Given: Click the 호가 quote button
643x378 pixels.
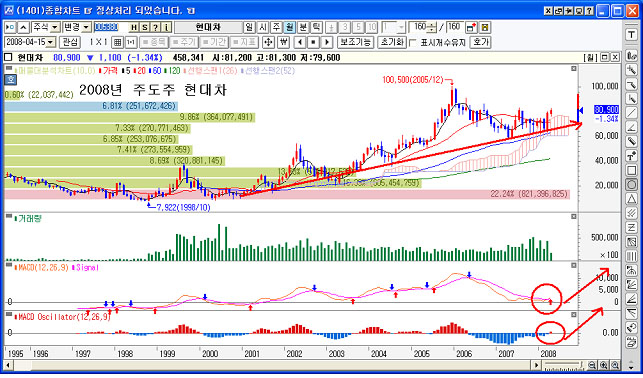Looking at the screenshot, I should [x=480, y=42].
